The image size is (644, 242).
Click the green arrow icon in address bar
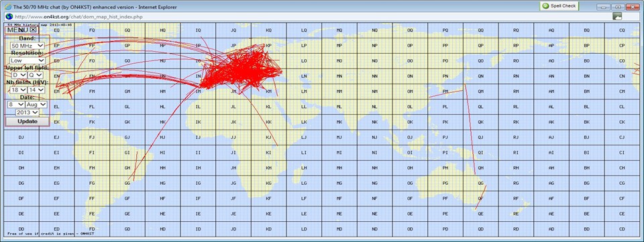point(617,16)
